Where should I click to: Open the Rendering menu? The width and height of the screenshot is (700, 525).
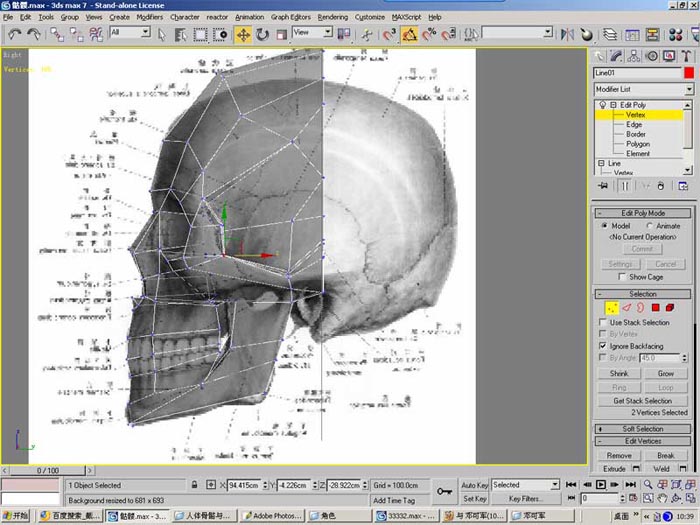click(333, 17)
